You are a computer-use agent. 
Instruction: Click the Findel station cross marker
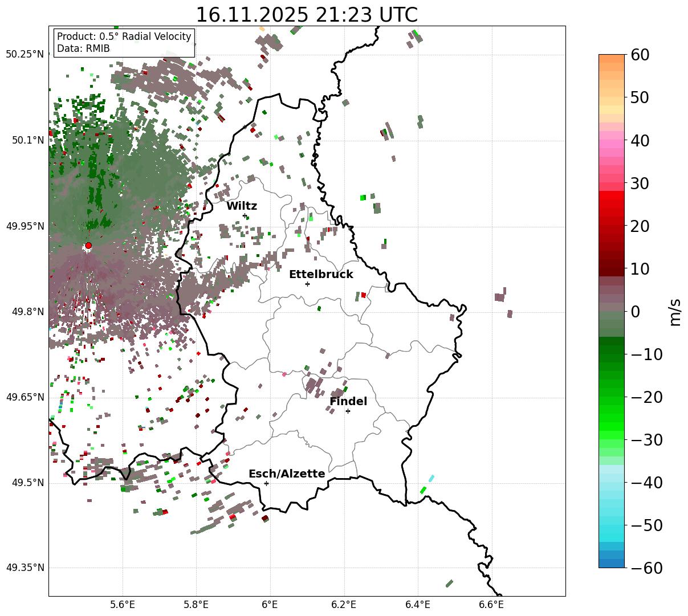click(x=348, y=411)
